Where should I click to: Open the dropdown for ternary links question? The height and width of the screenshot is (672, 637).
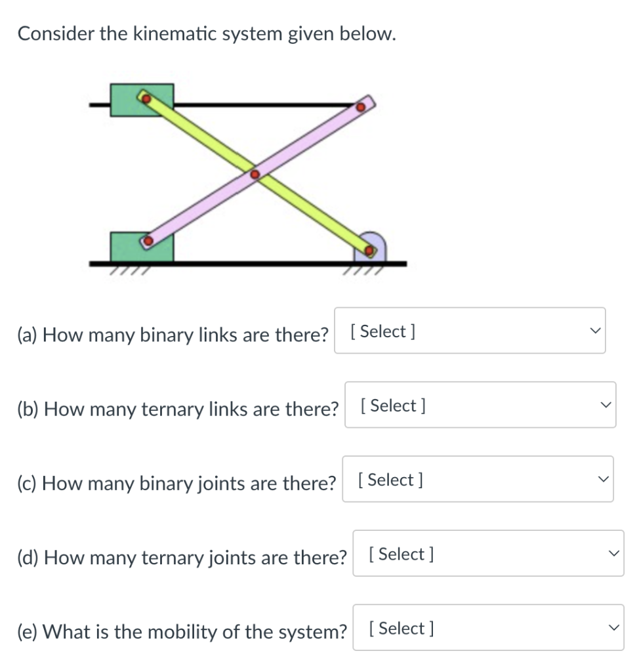point(480,405)
